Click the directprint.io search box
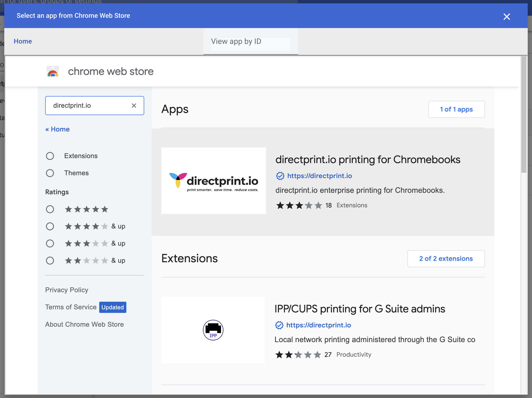 tap(94, 106)
